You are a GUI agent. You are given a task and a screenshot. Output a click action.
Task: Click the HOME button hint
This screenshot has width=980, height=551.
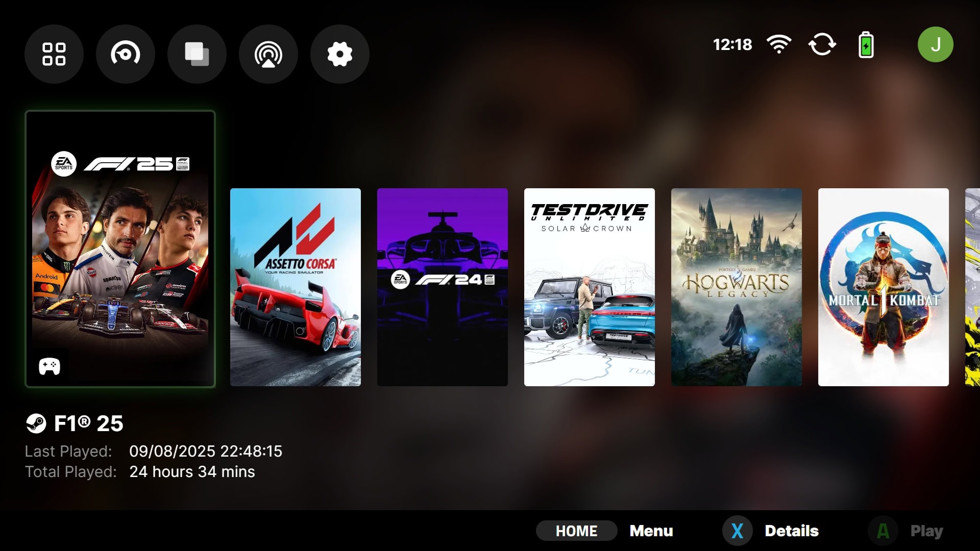(x=576, y=531)
